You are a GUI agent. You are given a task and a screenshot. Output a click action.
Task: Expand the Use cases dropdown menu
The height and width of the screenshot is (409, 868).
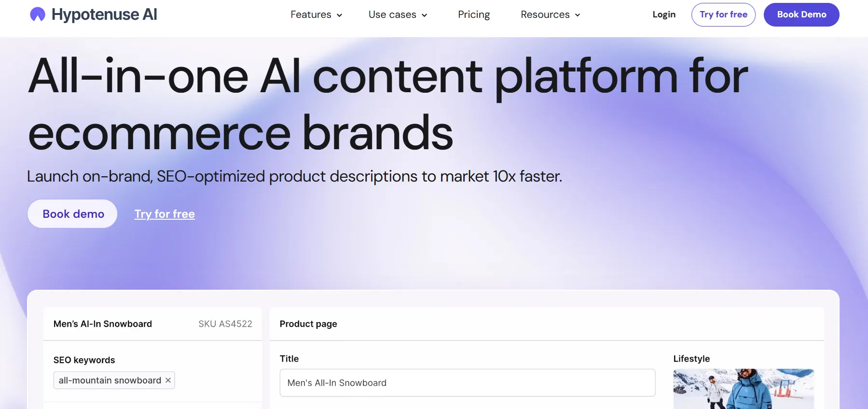[x=398, y=14]
